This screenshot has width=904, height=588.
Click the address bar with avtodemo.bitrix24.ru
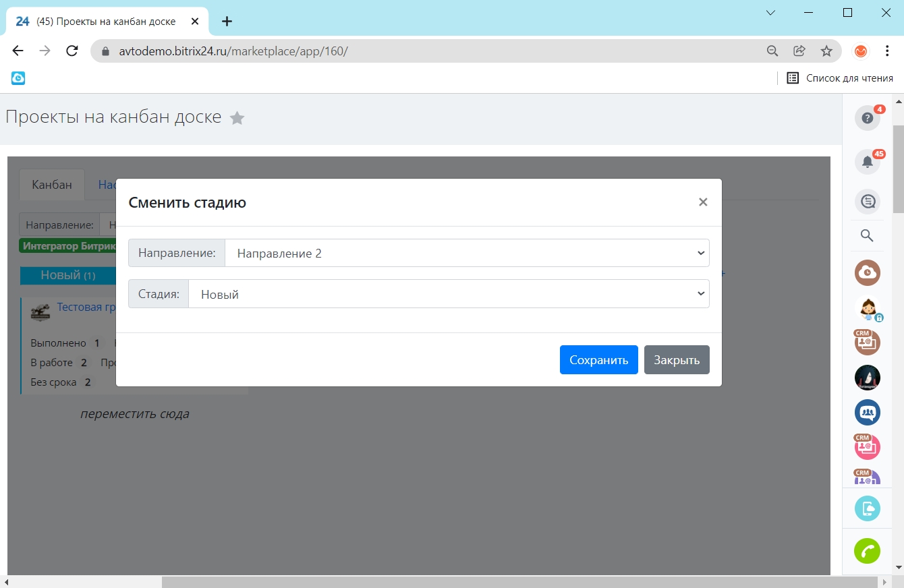[x=432, y=51]
